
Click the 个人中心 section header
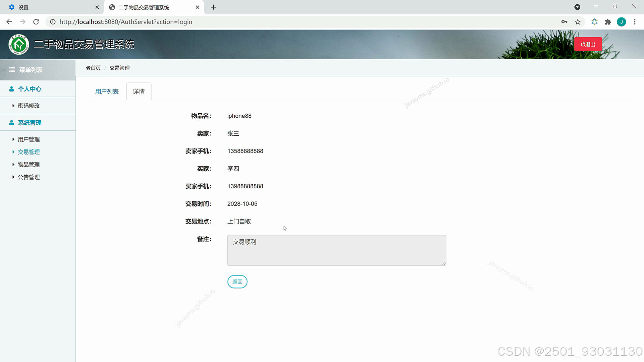tap(38, 89)
